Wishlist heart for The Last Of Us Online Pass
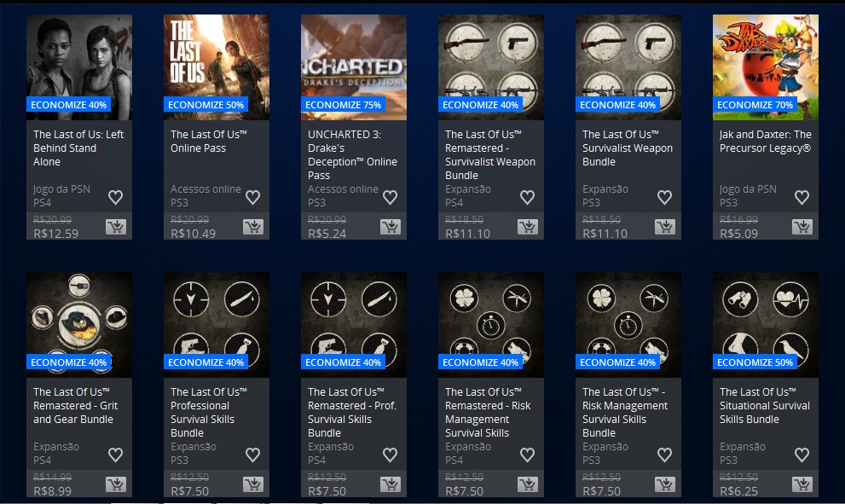 [x=252, y=197]
